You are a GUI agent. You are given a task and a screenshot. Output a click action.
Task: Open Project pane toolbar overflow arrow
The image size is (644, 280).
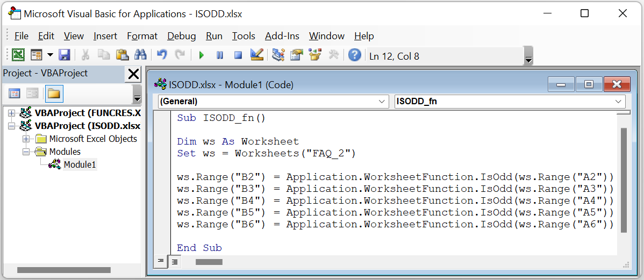coord(137,95)
